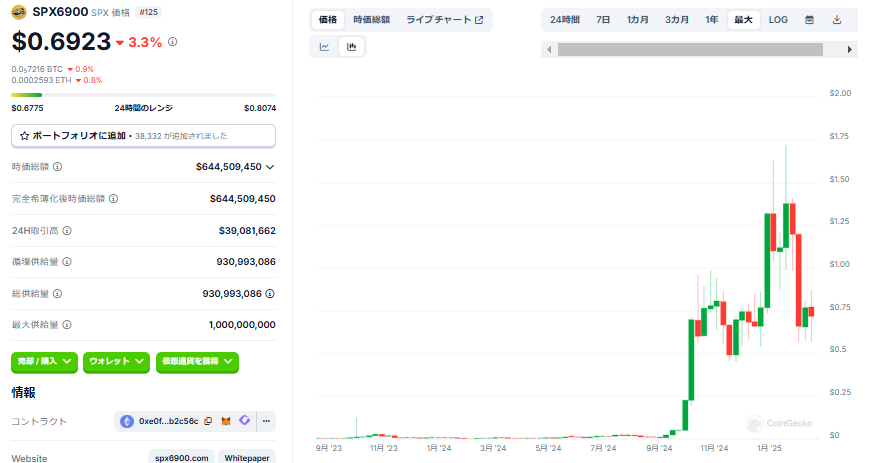Screen dimensions: 881x463
Task: Click info icon next to 時価総額
Action: [57, 167]
